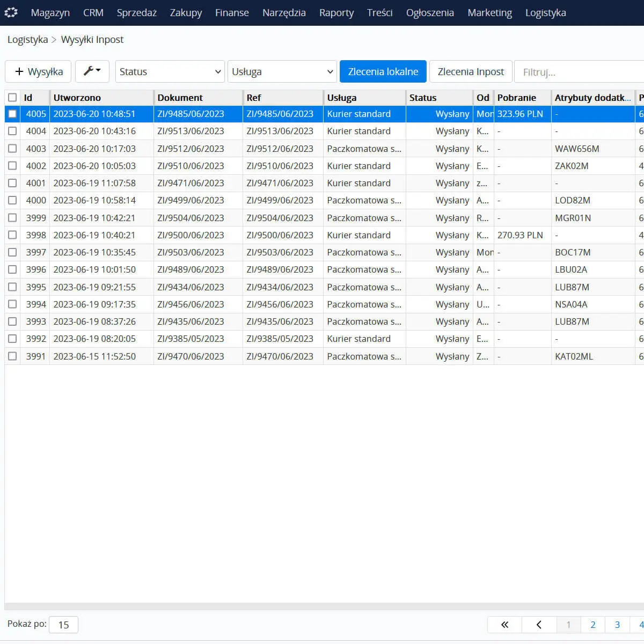Sort table by Pobranie column header
Screen dimensions: 644x644
[x=522, y=98]
